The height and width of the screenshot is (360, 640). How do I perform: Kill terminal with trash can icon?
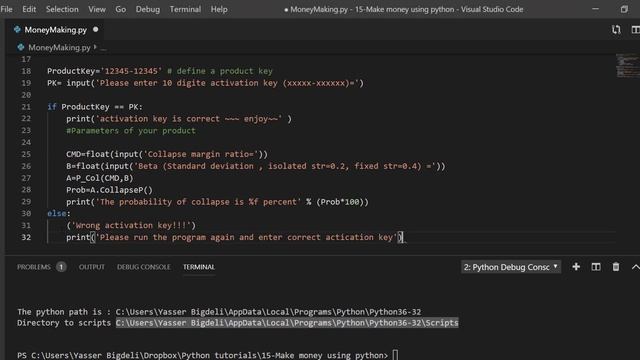pos(616,267)
